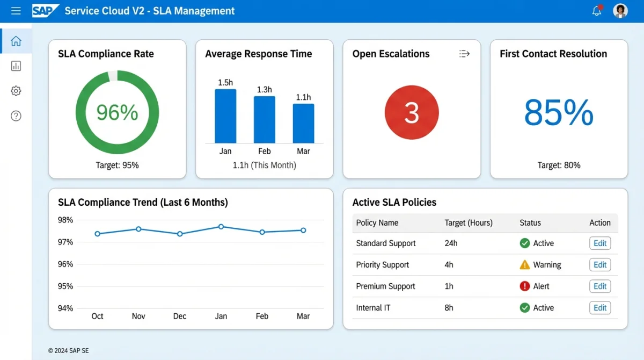Sort the table by Policy Name column
This screenshot has width=644, height=360.
(376, 222)
